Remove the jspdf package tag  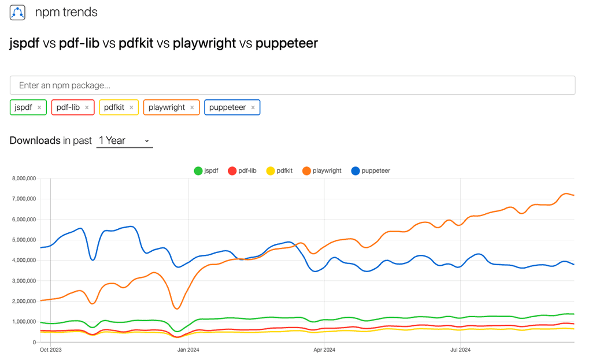tap(39, 107)
